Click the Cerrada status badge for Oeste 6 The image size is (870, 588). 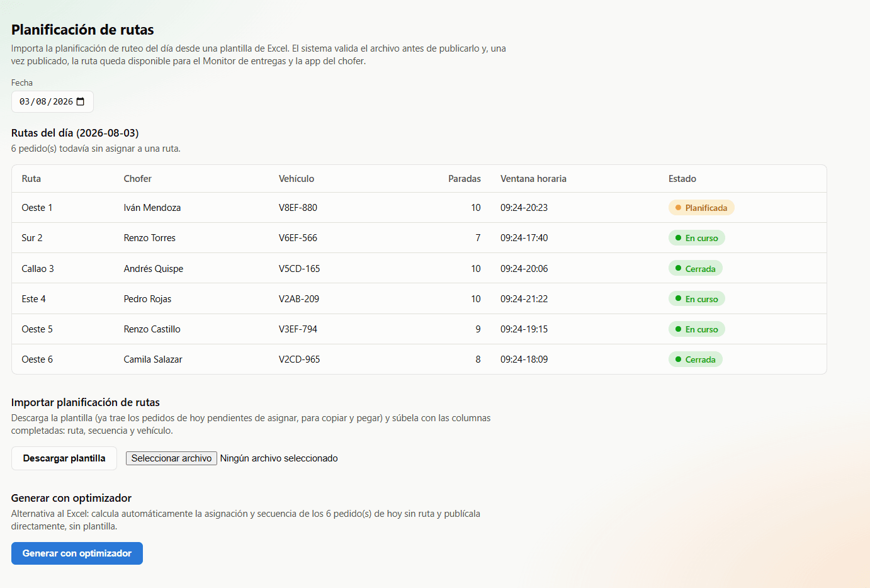696,359
